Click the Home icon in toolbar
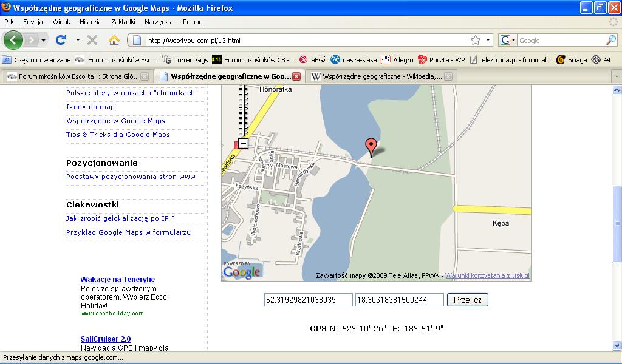This screenshot has height=364, width=622. click(x=114, y=40)
